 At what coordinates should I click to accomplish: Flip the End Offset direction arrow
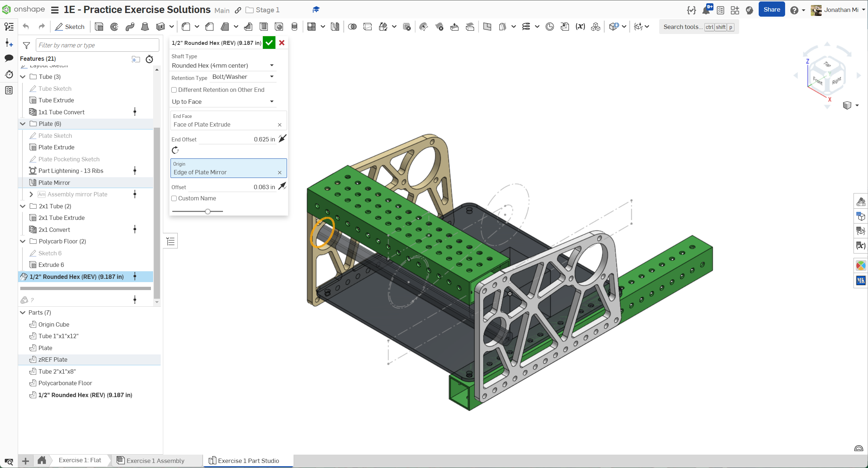(282, 139)
